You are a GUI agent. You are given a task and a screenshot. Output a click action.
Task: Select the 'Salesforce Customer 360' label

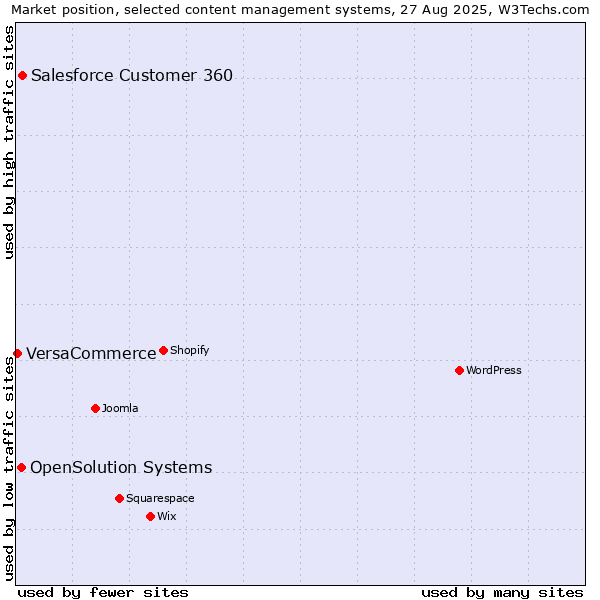132,75
